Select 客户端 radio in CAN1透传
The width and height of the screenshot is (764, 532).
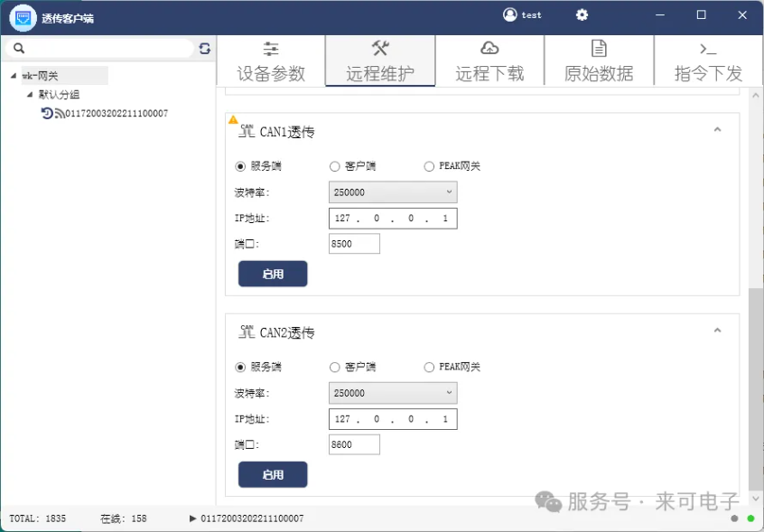[334, 166]
